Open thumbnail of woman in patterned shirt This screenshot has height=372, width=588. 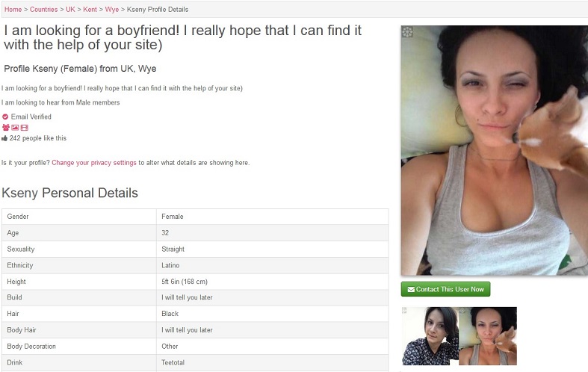[x=430, y=336]
